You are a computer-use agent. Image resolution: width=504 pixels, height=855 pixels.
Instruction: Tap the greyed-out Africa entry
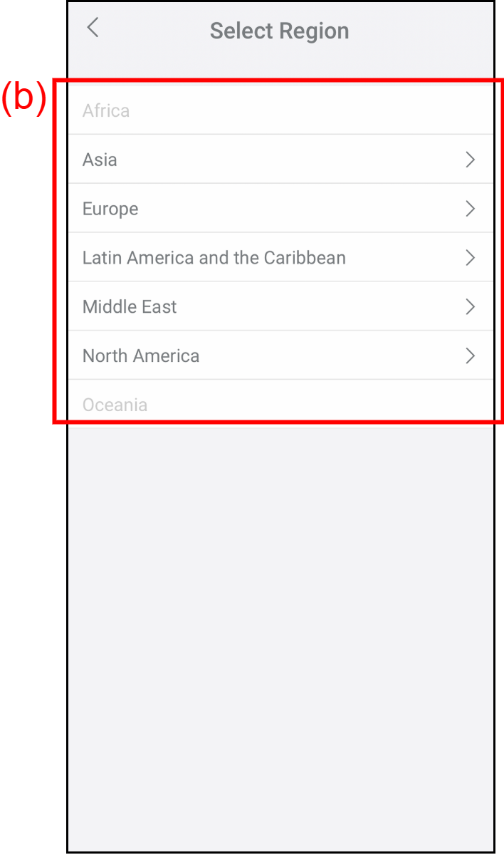(x=106, y=111)
